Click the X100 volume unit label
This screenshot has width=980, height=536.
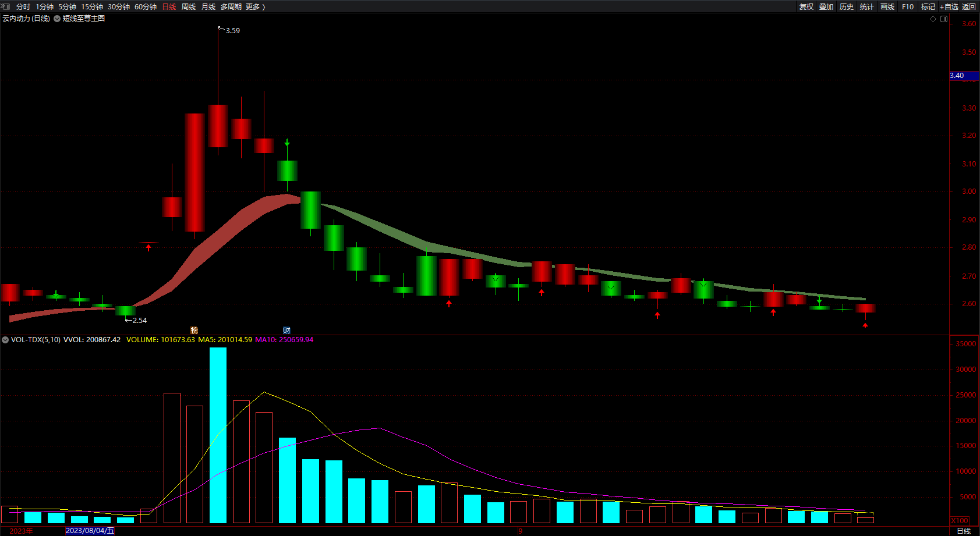tap(960, 521)
